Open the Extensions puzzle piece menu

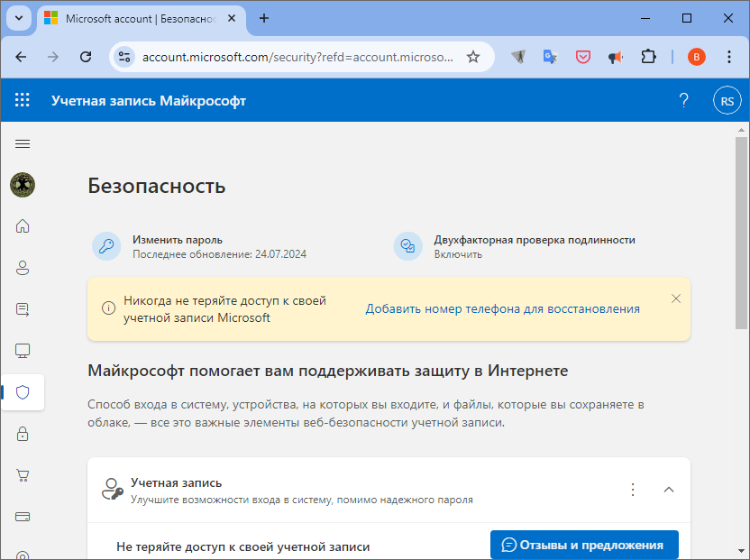[x=648, y=57]
